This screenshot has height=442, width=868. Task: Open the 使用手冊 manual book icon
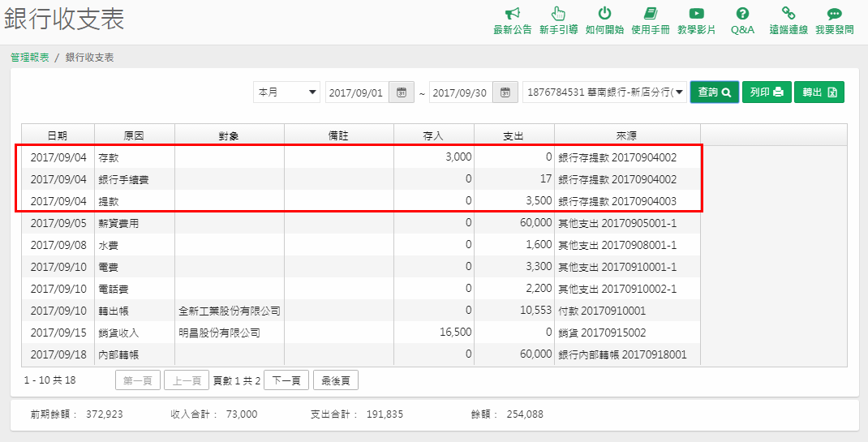(651, 13)
